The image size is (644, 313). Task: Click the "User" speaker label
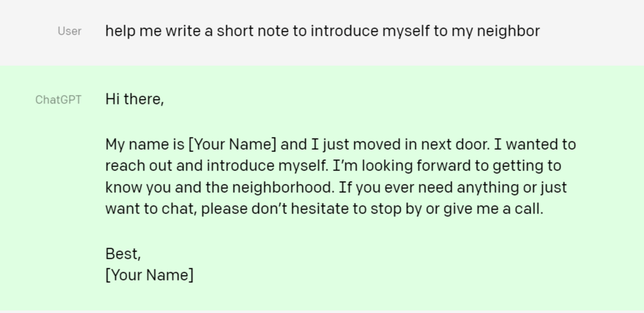[x=69, y=31]
